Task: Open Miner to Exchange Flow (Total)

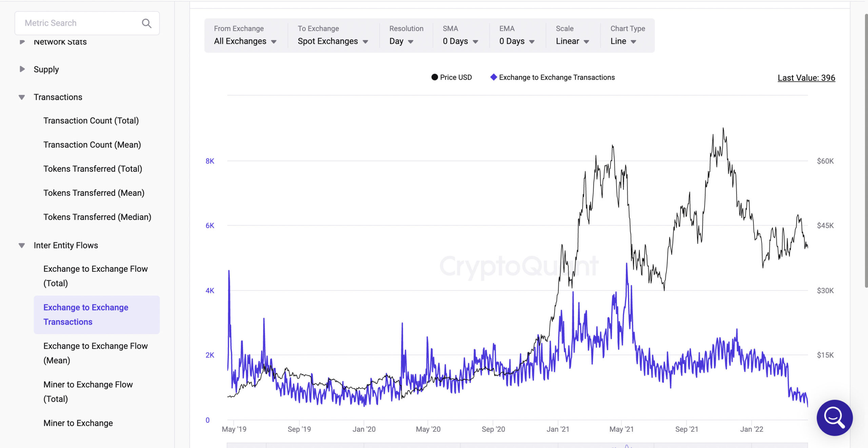Action: [88, 392]
